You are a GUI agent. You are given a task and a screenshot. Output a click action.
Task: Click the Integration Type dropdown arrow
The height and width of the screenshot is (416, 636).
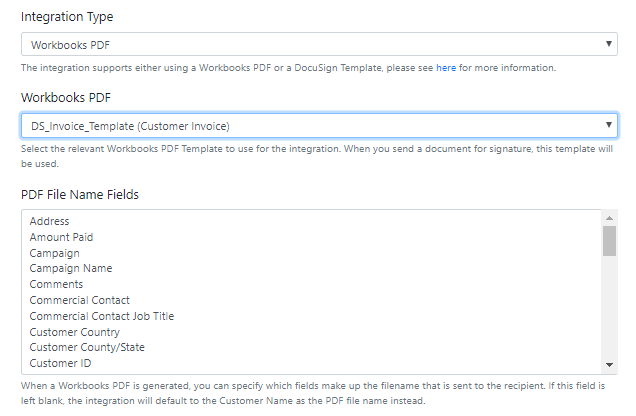pyautogui.click(x=608, y=44)
